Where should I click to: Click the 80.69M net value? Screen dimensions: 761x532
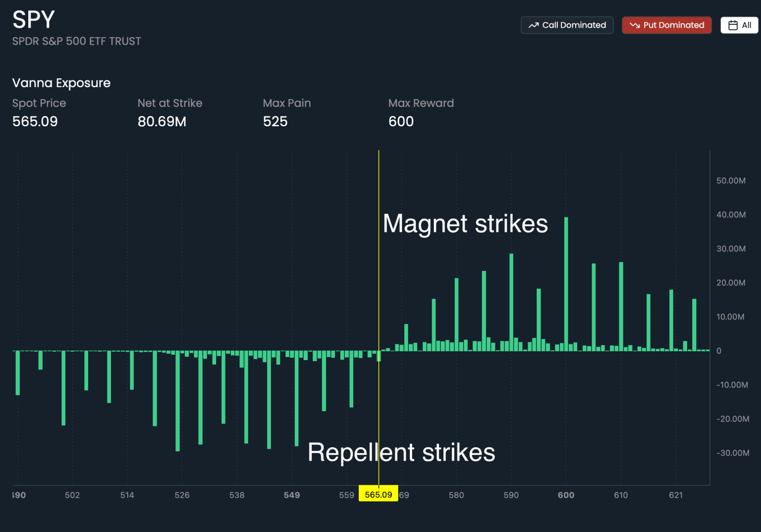pos(162,121)
